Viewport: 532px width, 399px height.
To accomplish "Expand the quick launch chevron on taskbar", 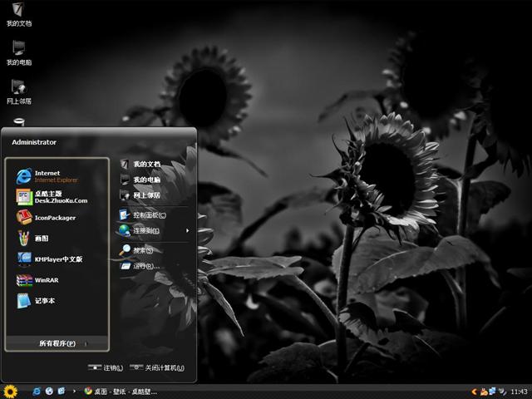I will coord(75,391).
